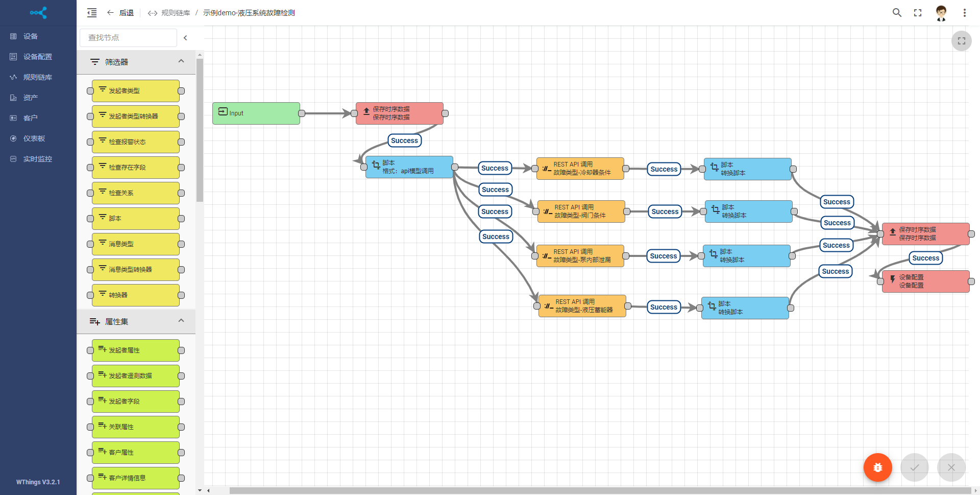Select the 发起者属性 attribute node
980x495 pixels.
click(x=136, y=350)
